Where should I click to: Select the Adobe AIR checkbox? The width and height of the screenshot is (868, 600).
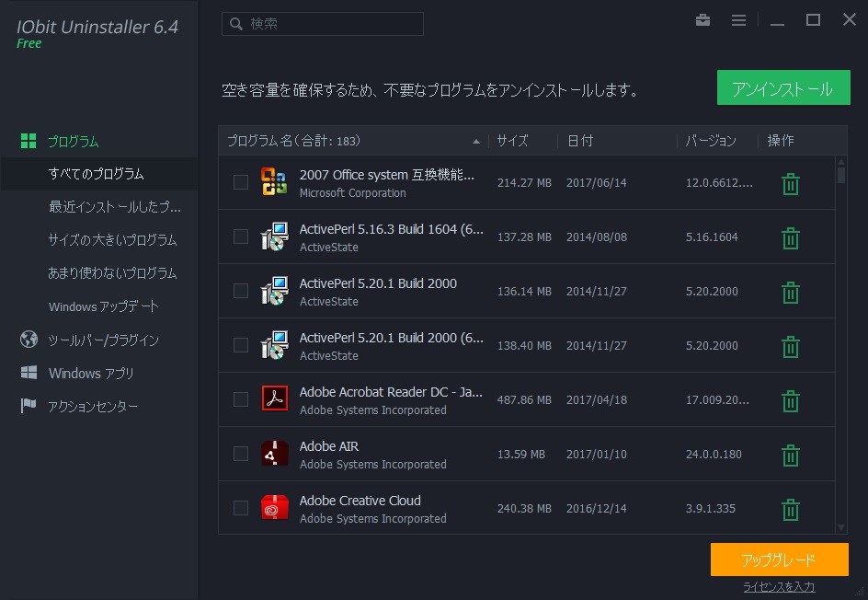pos(241,454)
